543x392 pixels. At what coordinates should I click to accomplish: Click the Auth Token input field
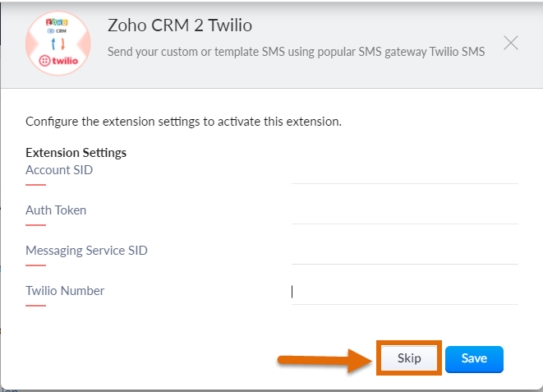pyautogui.click(x=405, y=214)
